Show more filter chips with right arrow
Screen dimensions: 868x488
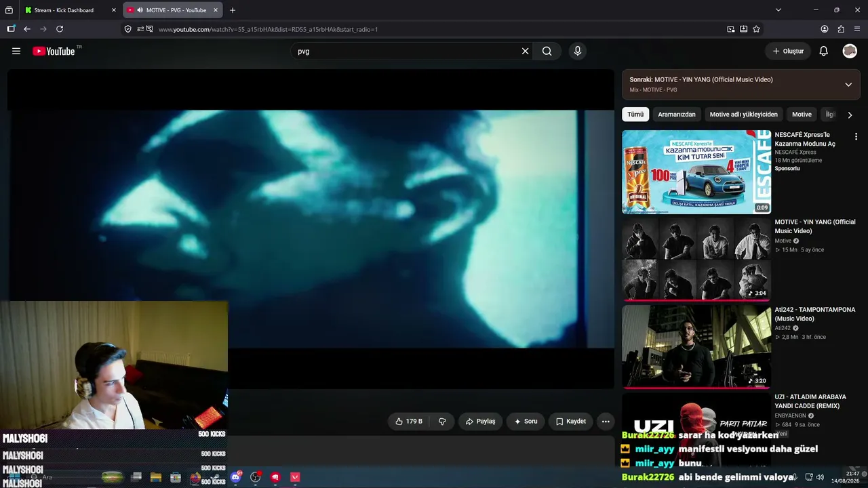[x=850, y=115]
